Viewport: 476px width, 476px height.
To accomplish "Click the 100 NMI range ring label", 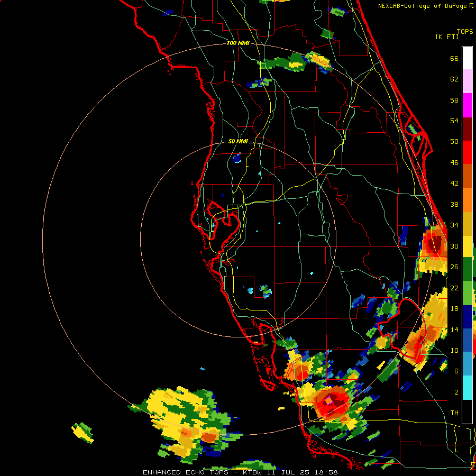I will click(238, 43).
